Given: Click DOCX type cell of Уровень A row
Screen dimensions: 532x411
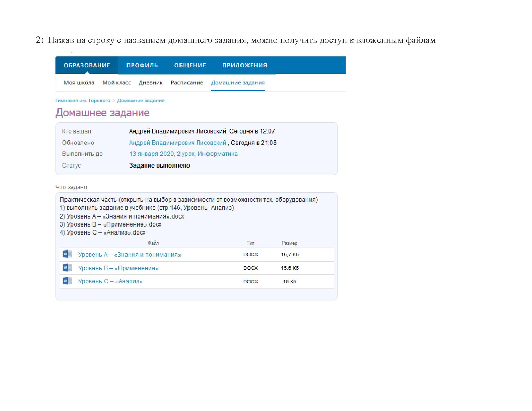Looking at the screenshot, I should point(251,255).
